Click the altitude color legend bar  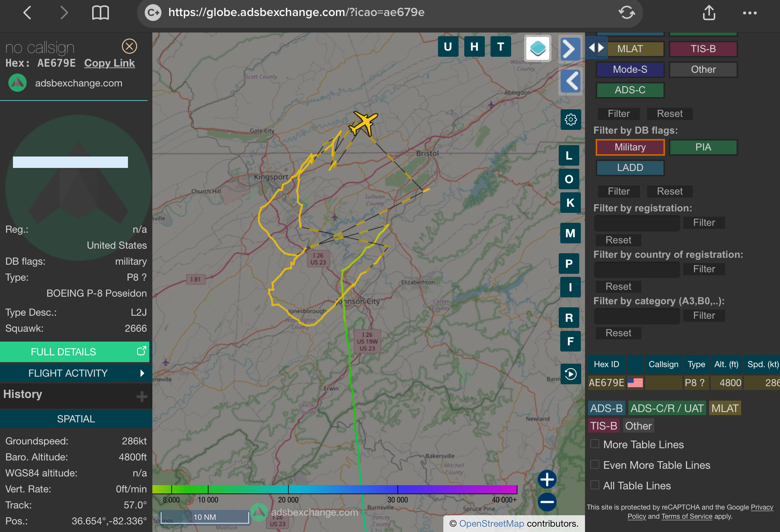(x=335, y=489)
